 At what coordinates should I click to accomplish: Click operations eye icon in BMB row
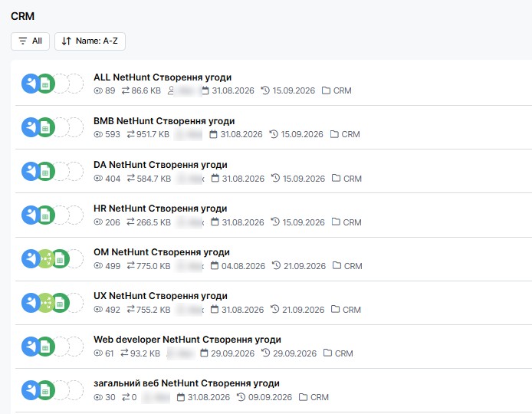(x=98, y=134)
